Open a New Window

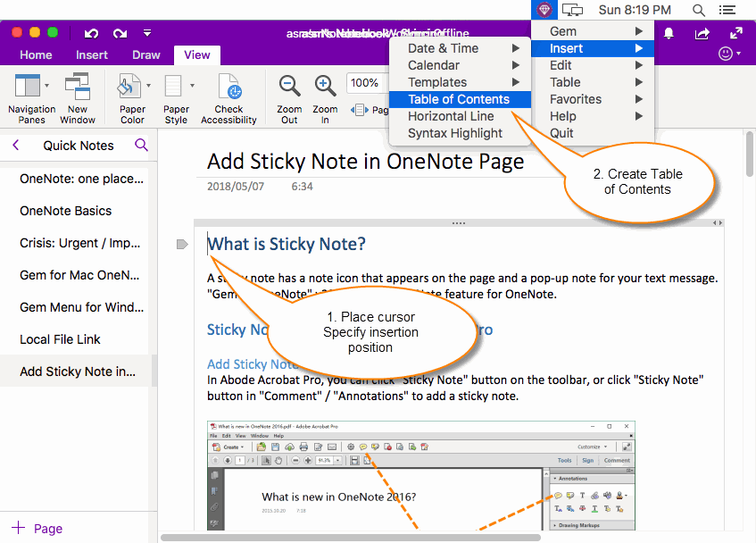pyautogui.click(x=78, y=99)
